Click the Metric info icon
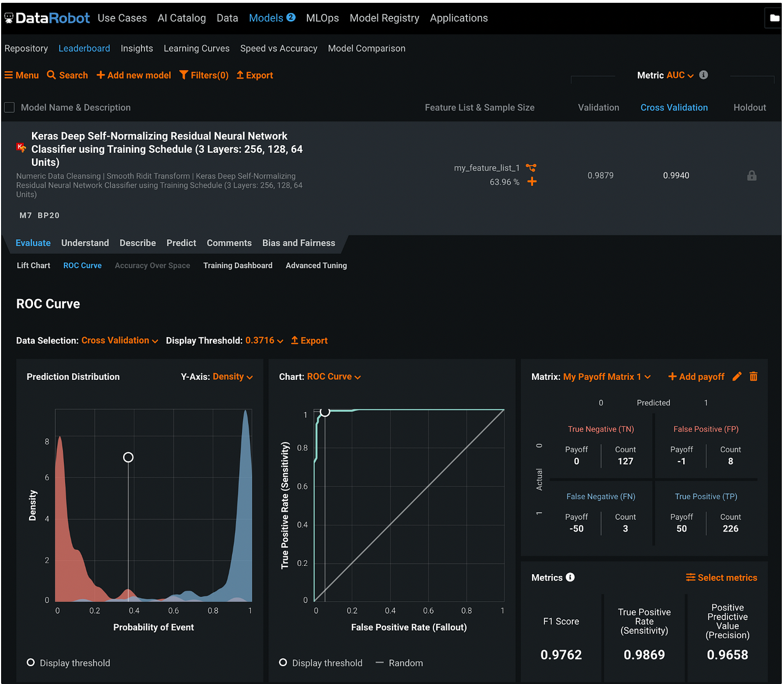This screenshot has height=684, width=784. point(704,75)
